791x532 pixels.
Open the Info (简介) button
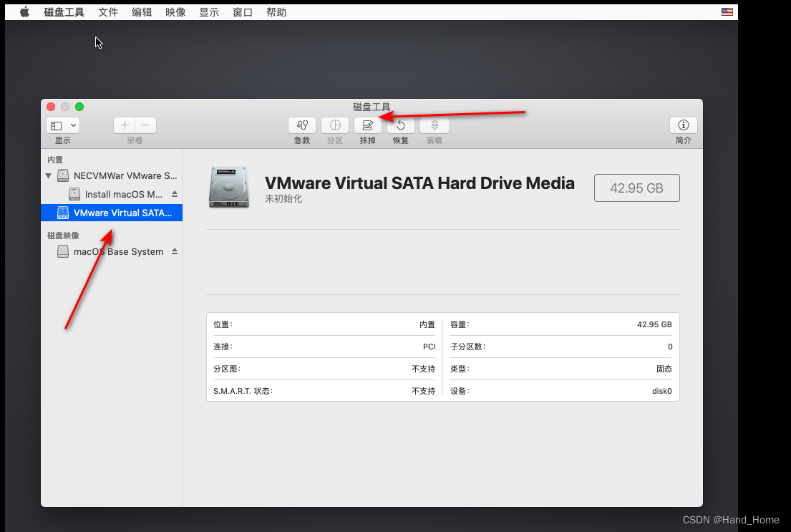(684, 125)
